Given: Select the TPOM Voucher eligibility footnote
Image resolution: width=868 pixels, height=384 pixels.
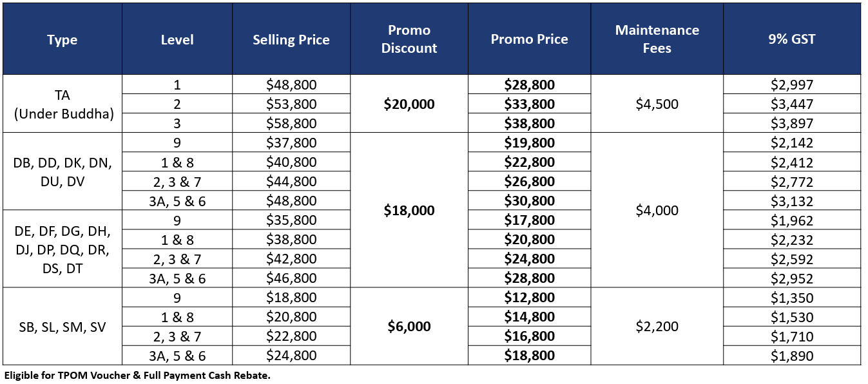Looking at the screenshot, I should coord(137,376).
